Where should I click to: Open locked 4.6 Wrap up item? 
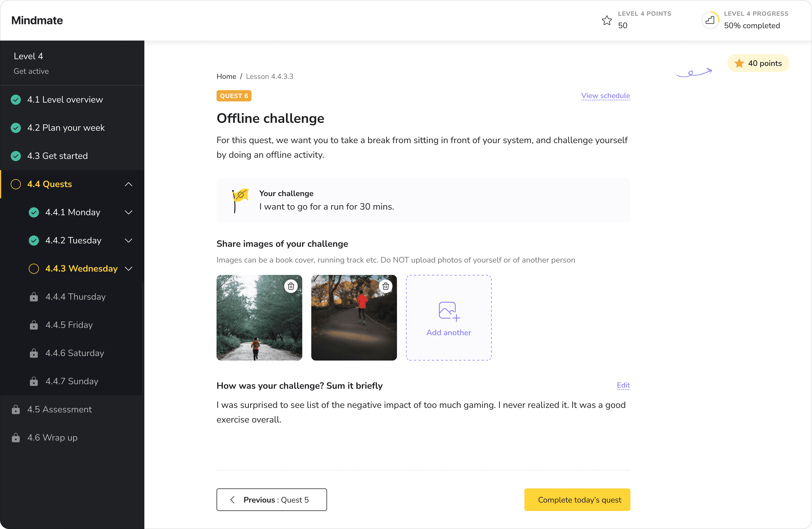coord(72,438)
